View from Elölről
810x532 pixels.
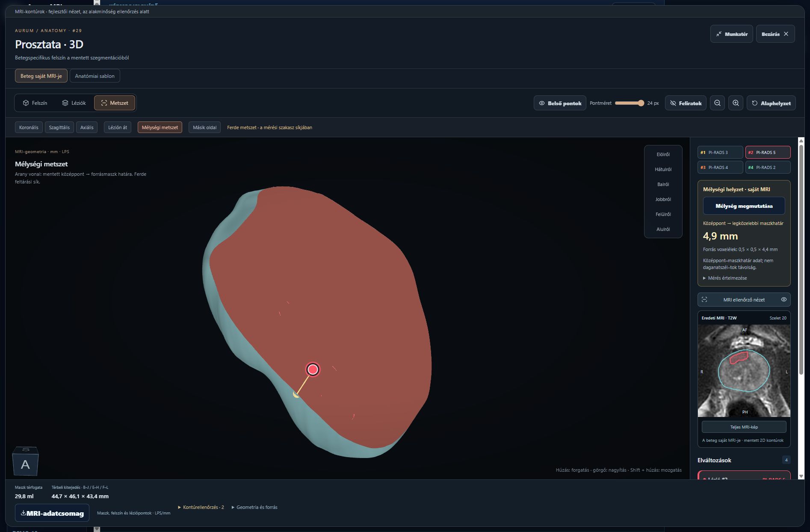pos(663,154)
